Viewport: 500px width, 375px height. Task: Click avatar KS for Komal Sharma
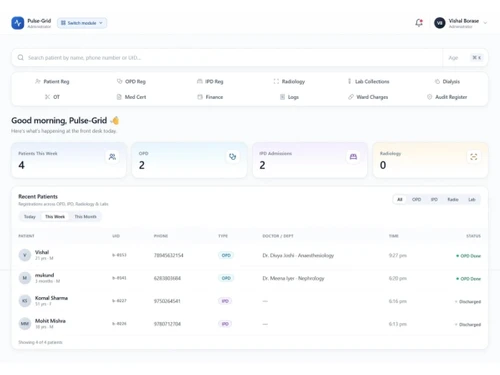pos(25,301)
